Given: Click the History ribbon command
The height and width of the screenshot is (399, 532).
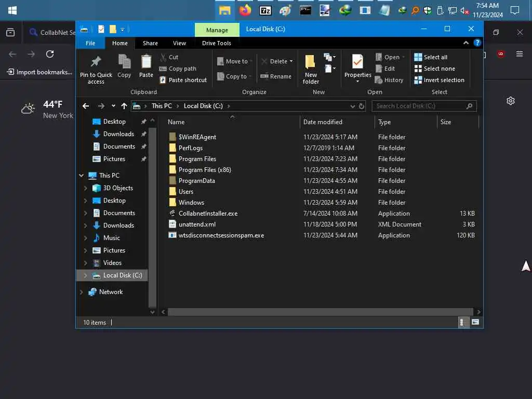Looking at the screenshot, I should click(x=389, y=79).
